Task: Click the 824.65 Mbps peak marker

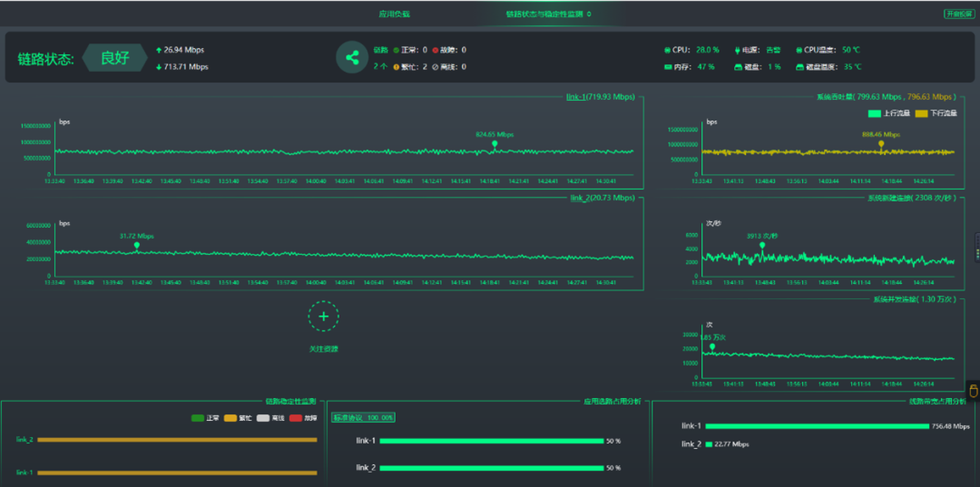Action: point(495,143)
